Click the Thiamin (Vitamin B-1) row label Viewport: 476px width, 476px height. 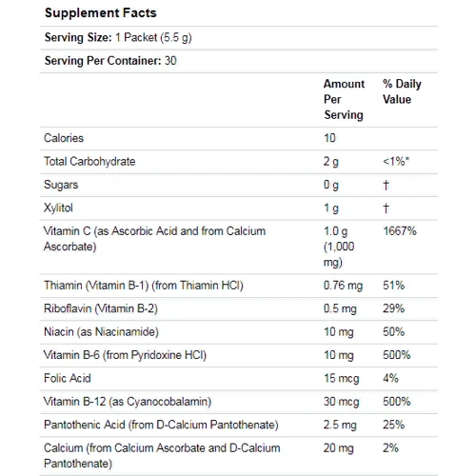click(x=144, y=286)
